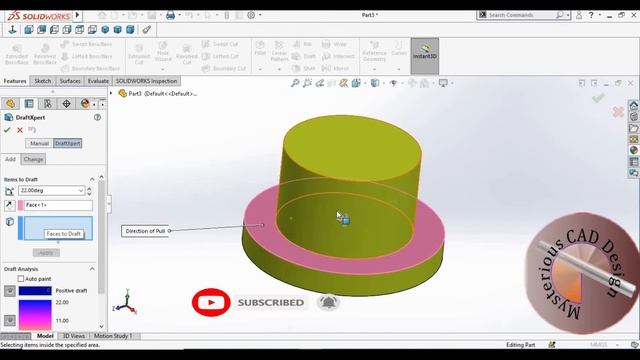Open the PropertyManager tab icon

coord(29,104)
